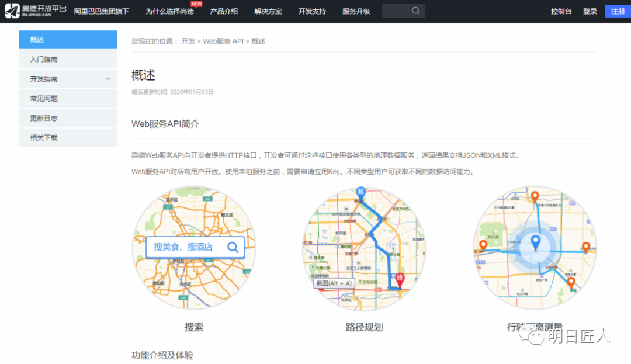Screen dimensions: 631x364
Task: Click the NEW badge on navigation
Action: (x=196, y=4)
